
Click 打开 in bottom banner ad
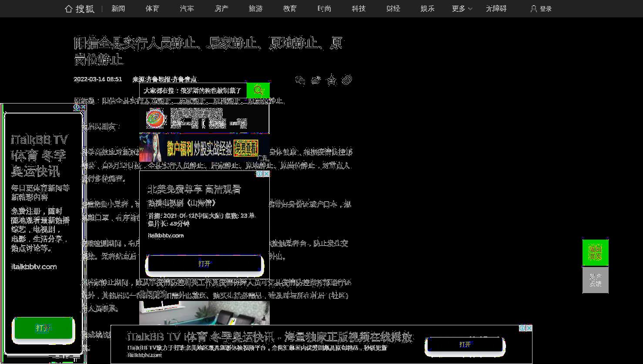(465, 344)
